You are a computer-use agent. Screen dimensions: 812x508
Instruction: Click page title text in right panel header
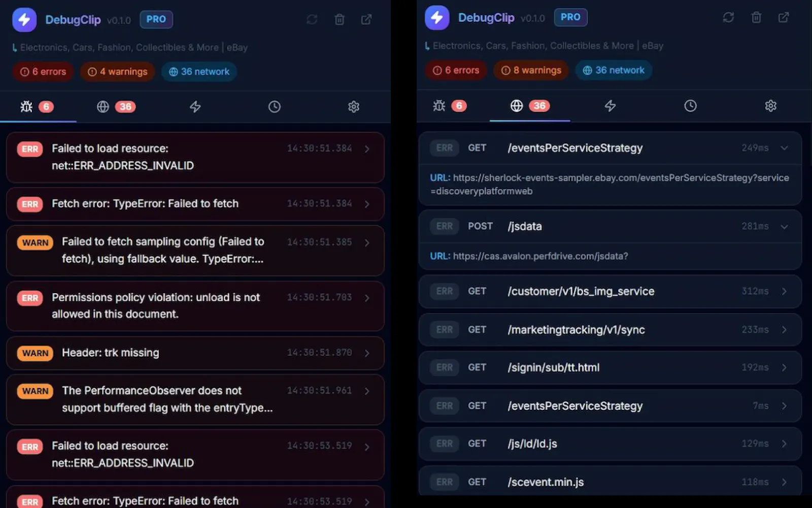[x=548, y=46]
